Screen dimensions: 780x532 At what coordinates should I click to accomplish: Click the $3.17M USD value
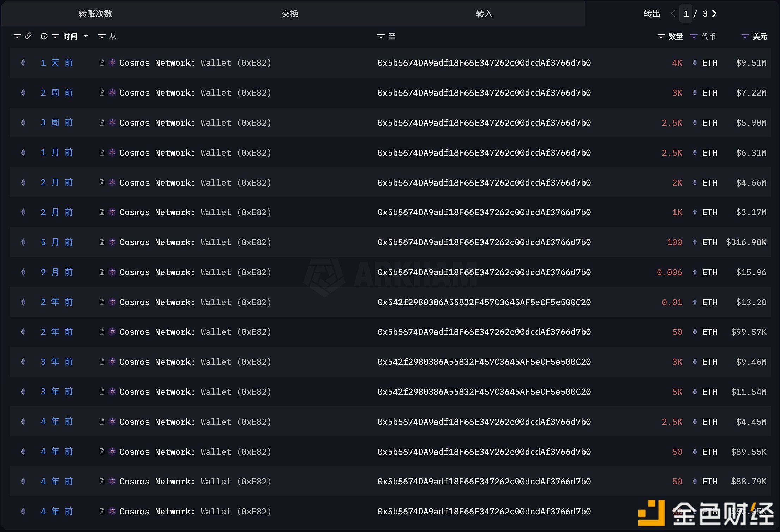[751, 212]
